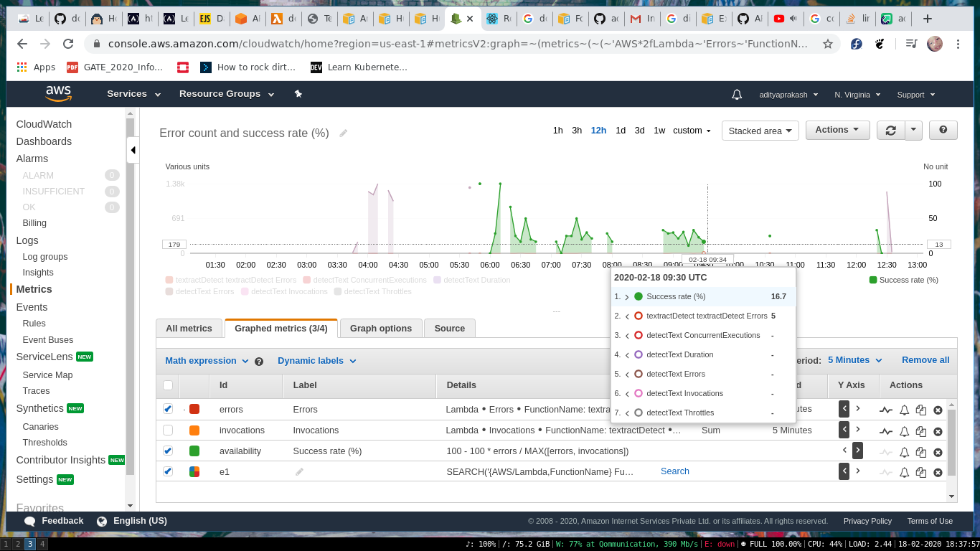Open the 5 Minutes period dropdown
Image resolution: width=980 pixels, height=551 pixels.
coord(855,360)
